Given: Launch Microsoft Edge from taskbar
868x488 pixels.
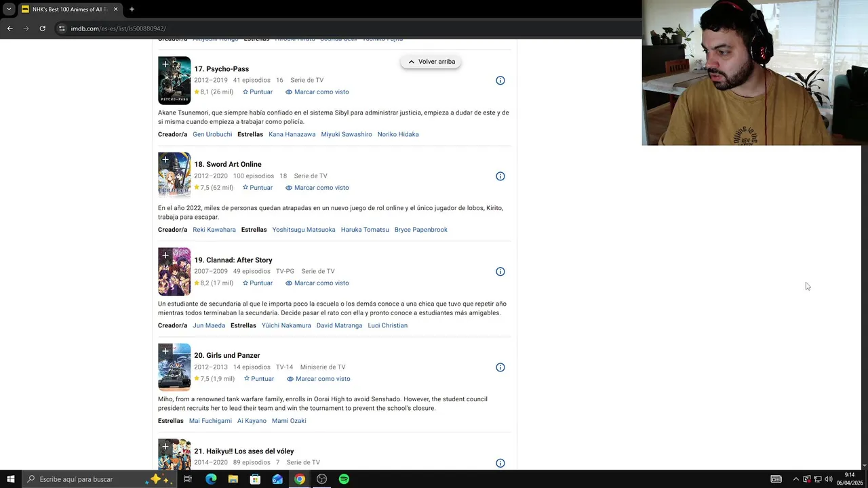Looking at the screenshot, I should pyautogui.click(x=211, y=479).
